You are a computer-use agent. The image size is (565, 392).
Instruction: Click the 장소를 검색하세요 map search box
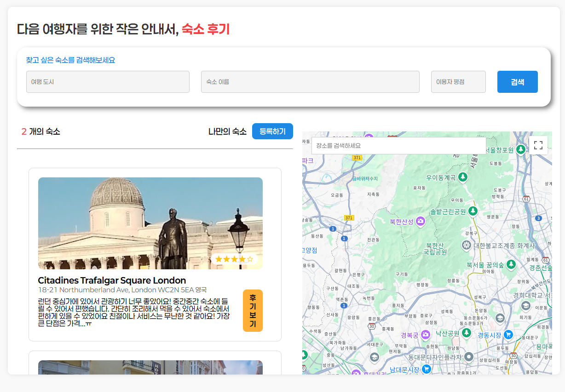[x=398, y=146]
